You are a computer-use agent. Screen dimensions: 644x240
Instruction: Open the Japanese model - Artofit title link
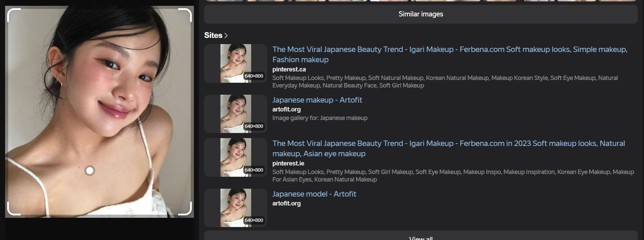tap(314, 194)
